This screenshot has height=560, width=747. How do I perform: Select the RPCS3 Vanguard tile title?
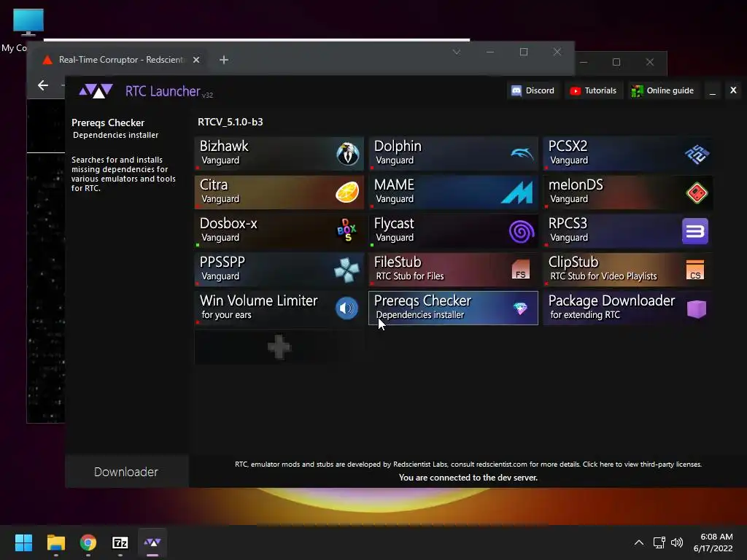[568, 223]
